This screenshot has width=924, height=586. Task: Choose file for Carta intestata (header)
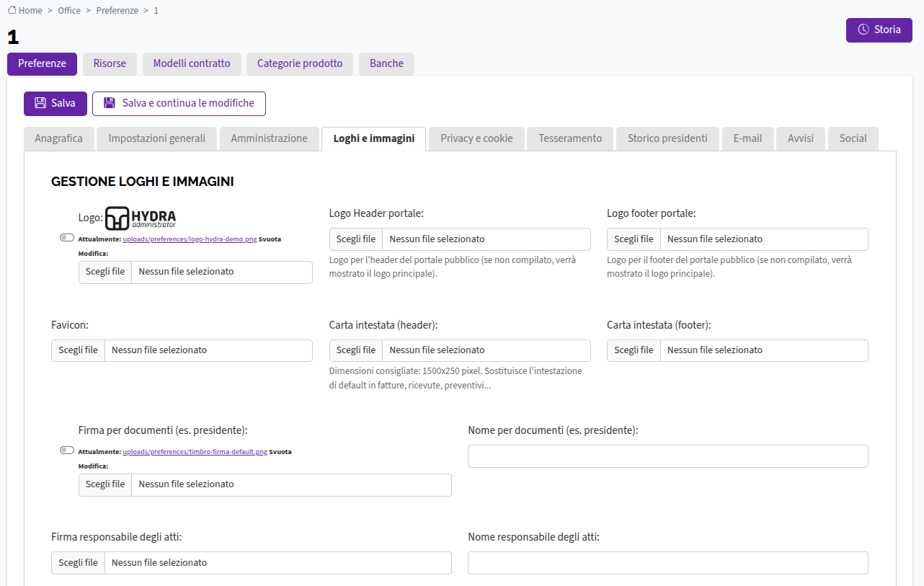(460, 350)
